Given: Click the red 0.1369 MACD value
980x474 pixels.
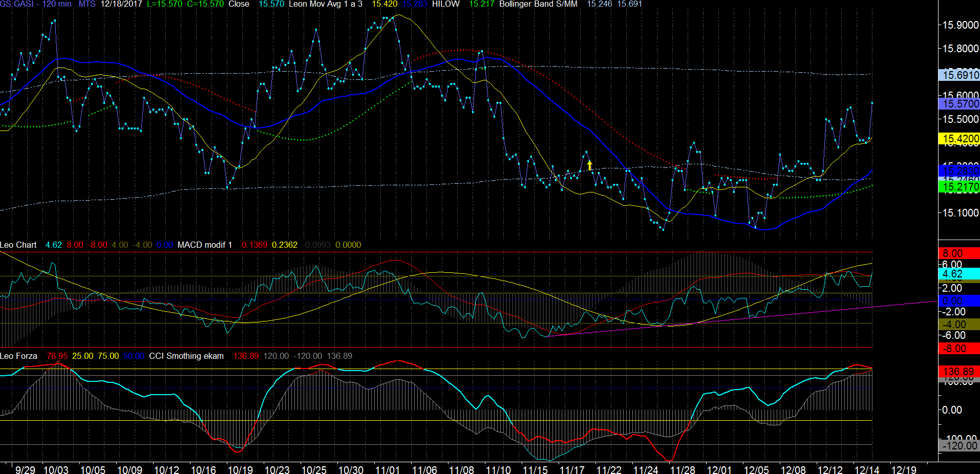Looking at the screenshot, I should [x=254, y=245].
